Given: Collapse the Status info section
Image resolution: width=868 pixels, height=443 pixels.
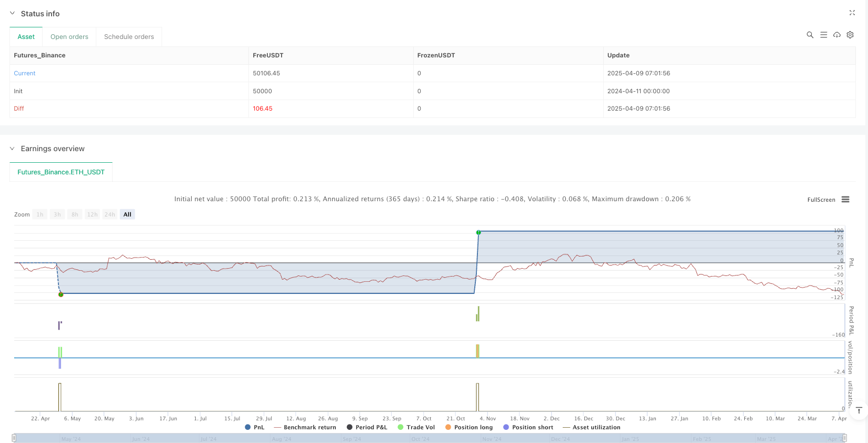Looking at the screenshot, I should pos(12,13).
